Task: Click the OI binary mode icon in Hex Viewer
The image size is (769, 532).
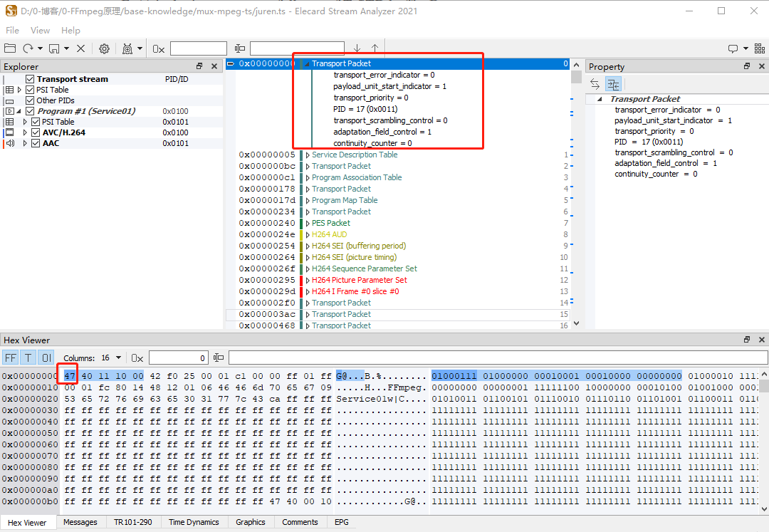Action: click(x=46, y=358)
